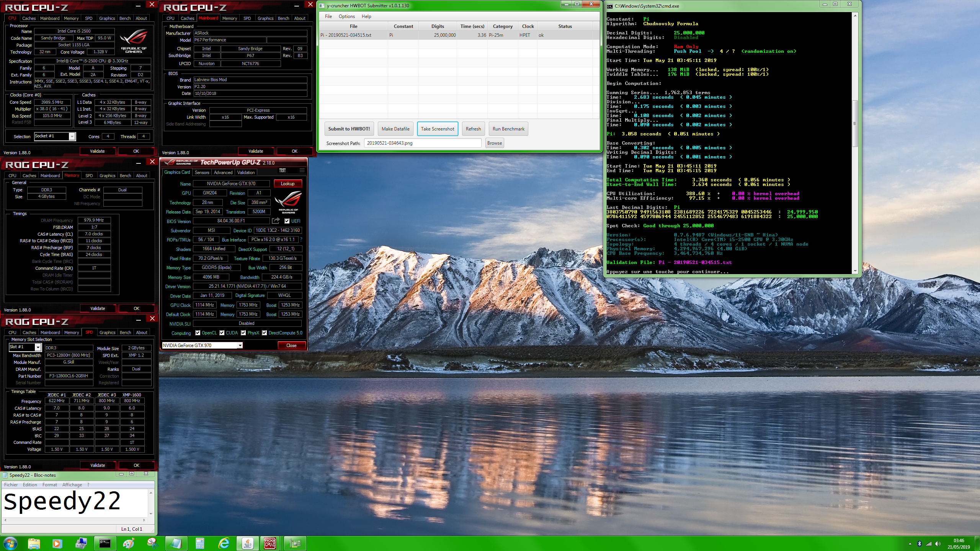Image resolution: width=980 pixels, height=551 pixels.
Task: Click the Notepad title bar icon
Action: [5, 475]
